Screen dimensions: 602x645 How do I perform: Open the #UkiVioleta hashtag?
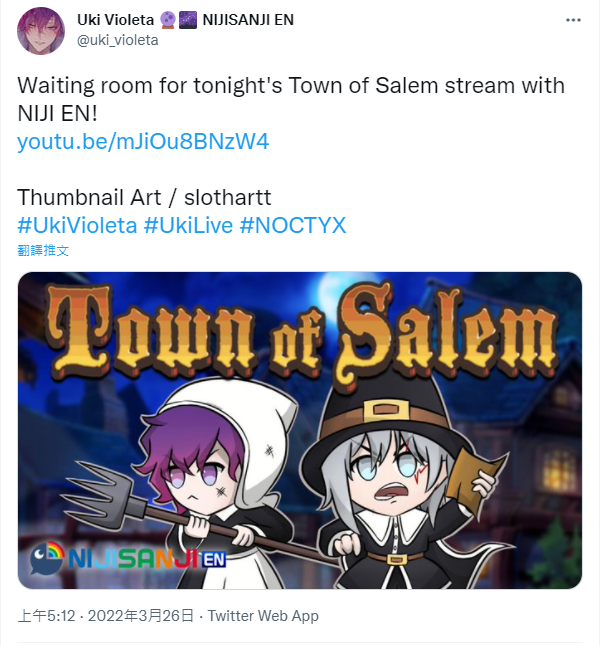coord(77,225)
